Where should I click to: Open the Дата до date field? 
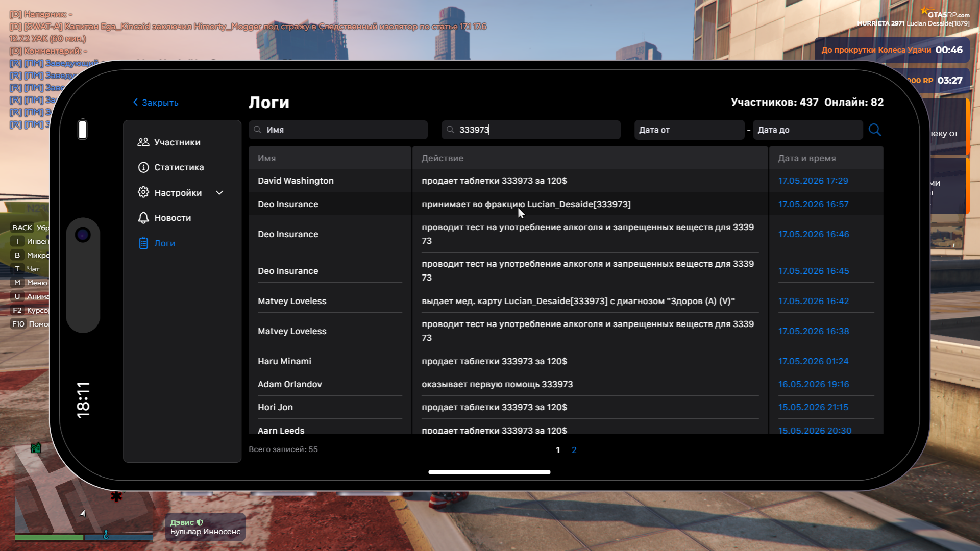point(807,130)
